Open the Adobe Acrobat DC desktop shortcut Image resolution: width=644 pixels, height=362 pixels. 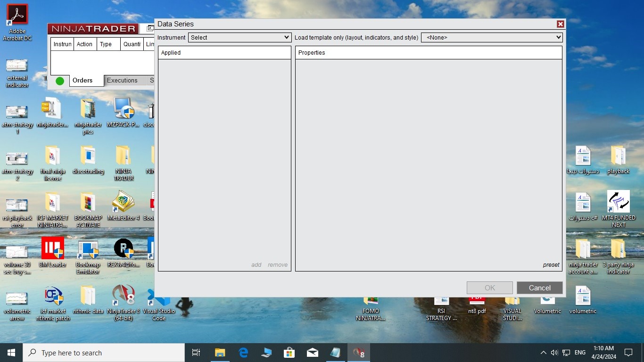[x=17, y=22]
